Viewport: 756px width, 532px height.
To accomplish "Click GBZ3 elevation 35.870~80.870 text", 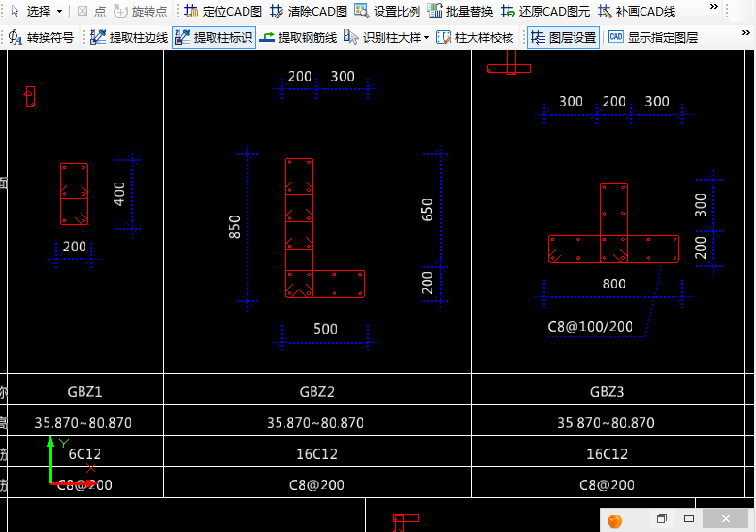I will coord(606,423).
